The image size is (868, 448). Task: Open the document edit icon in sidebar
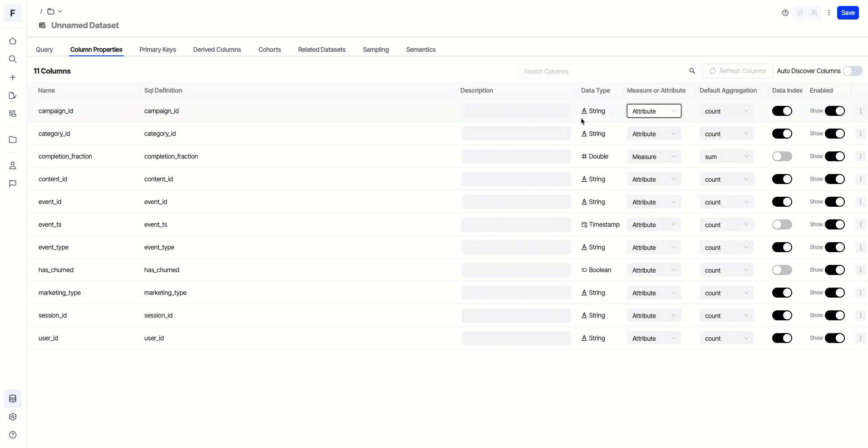[13, 95]
